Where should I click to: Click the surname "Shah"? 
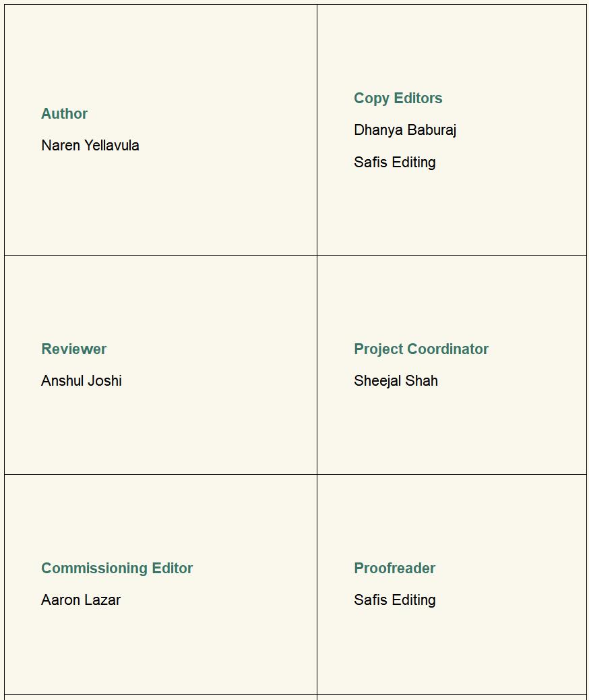[422, 381]
